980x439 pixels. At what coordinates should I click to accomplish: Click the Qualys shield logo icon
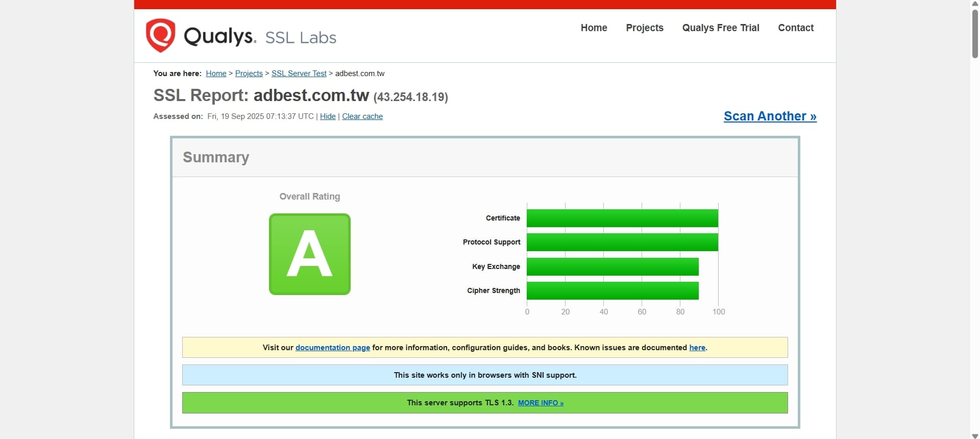(x=160, y=35)
